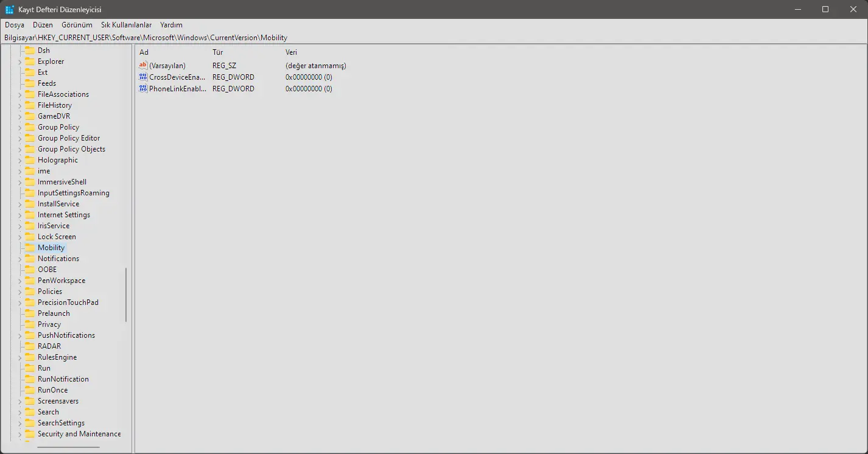Click the registry path address bar
Image resolution: width=868 pixels, height=454 pixels.
(434, 38)
